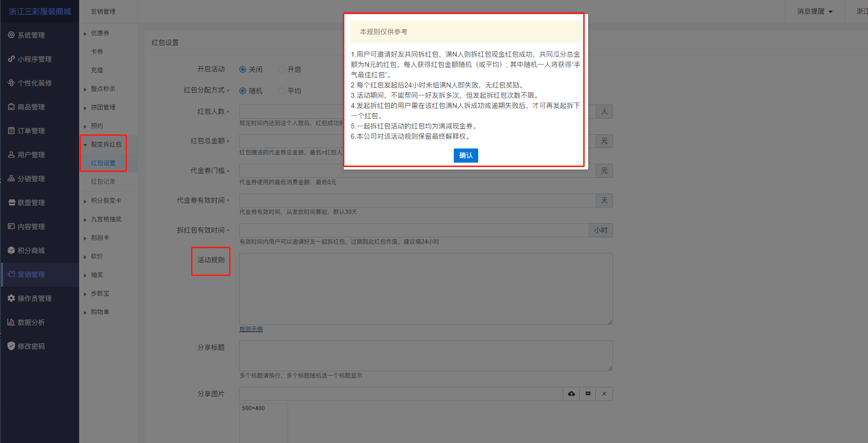Choose 平均 for 红包分配方式

click(282, 91)
